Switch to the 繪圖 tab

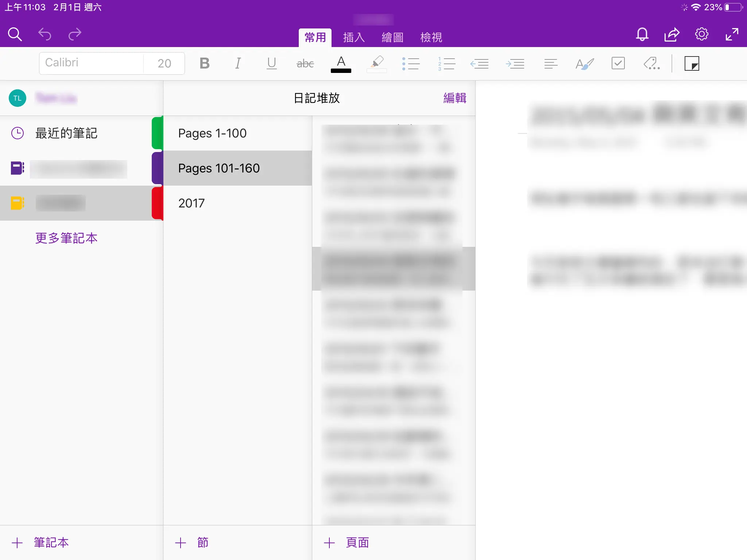[x=392, y=37]
